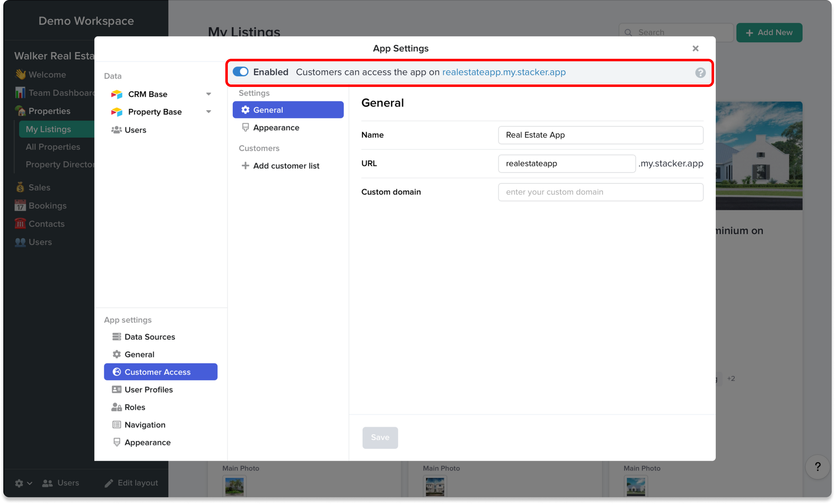Click the Sales money bag icon
Viewport: 835px width, 504px height.
click(20, 187)
